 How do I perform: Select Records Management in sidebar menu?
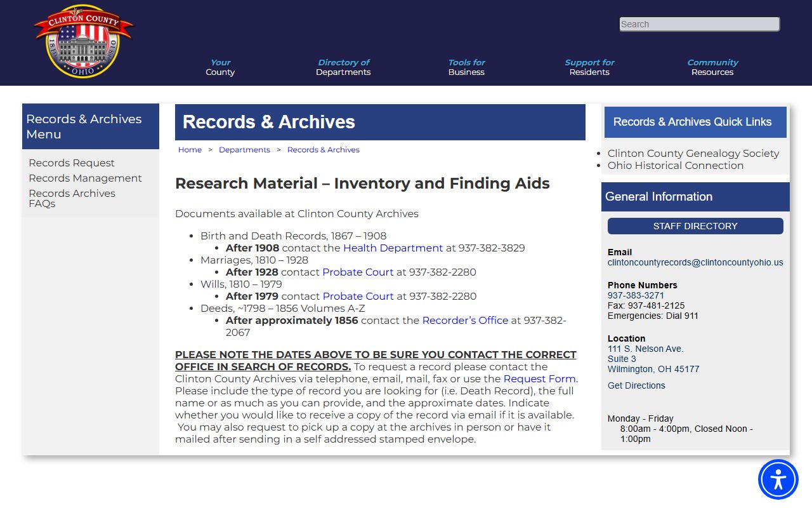(x=85, y=178)
